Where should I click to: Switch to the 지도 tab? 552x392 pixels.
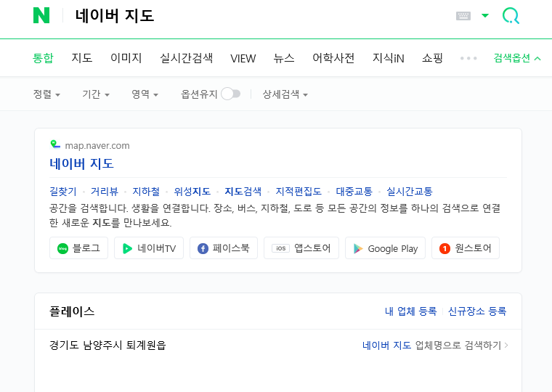tap(82, 57)
